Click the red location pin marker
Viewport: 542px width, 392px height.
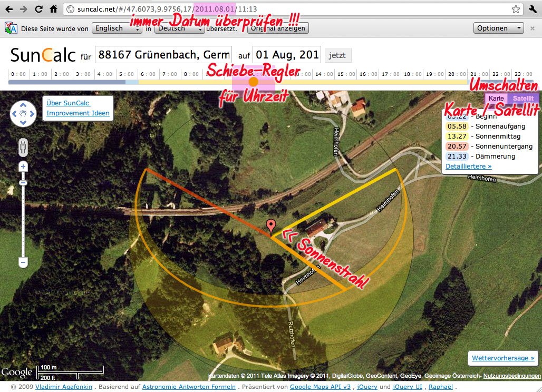[x=271, y=227]
